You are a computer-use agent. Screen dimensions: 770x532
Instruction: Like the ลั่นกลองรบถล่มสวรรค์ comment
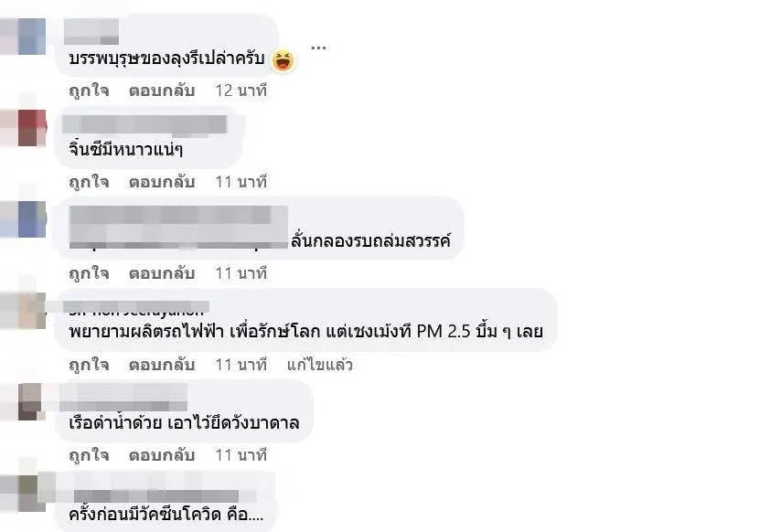(89, 273)
